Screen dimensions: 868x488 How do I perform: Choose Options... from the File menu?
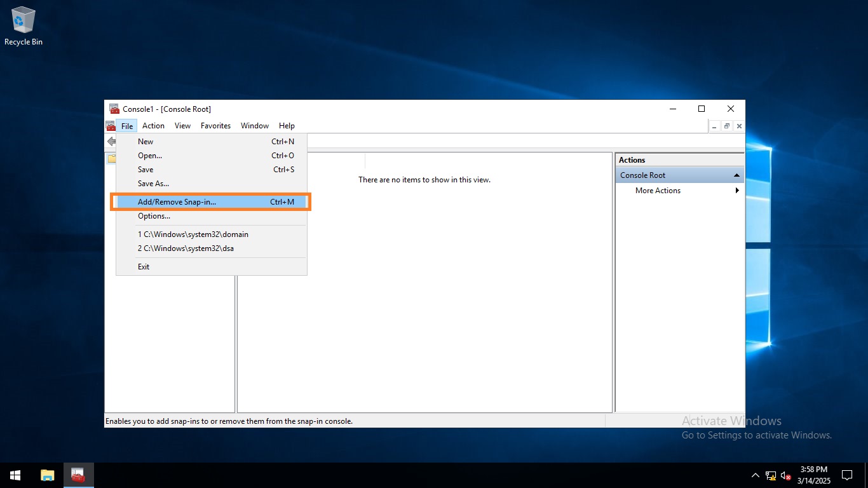click(212, 216)
